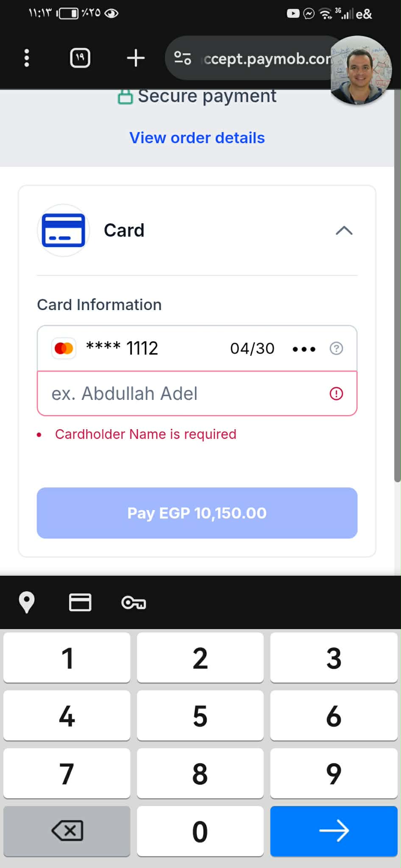Tap the floating profile picture bubble
Viewport: 401px width, 868px height.
(360, 70)
